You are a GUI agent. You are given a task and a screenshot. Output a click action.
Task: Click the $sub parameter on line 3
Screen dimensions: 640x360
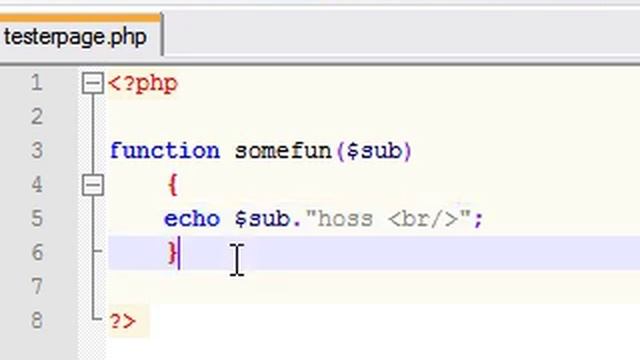click(x=374, y=151)
